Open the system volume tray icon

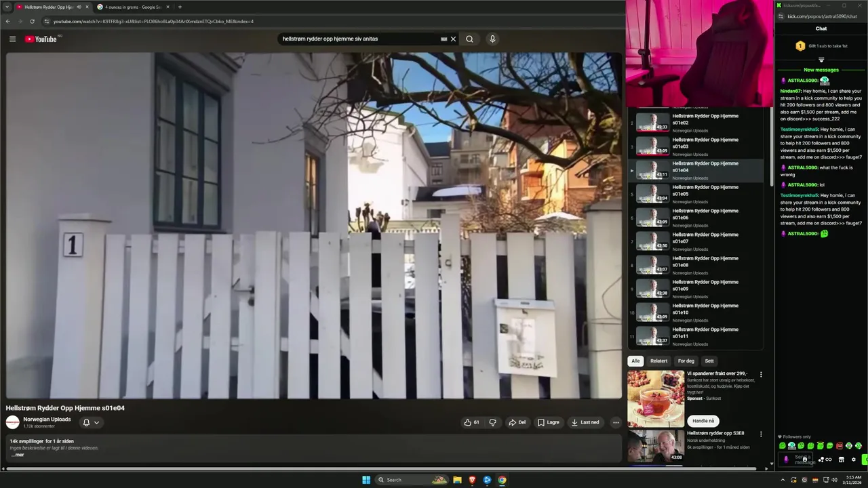835,480
